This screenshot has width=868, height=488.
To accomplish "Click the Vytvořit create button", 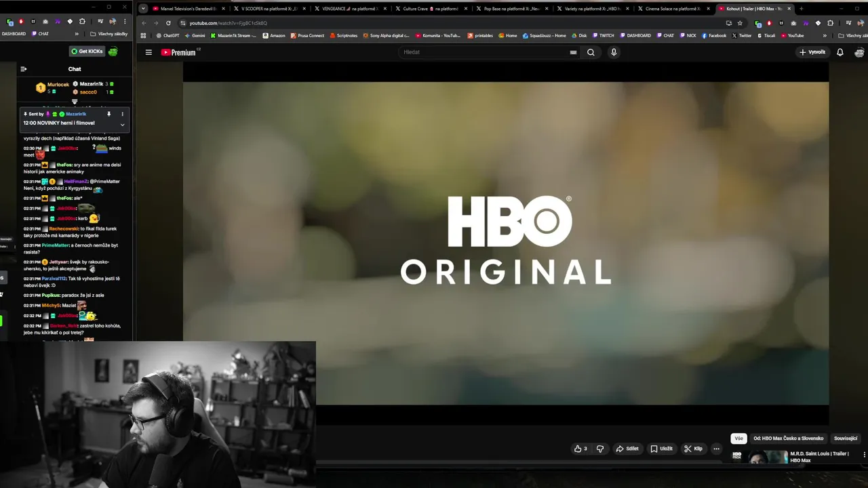I will pyautogui.click(x=812, y=52).
